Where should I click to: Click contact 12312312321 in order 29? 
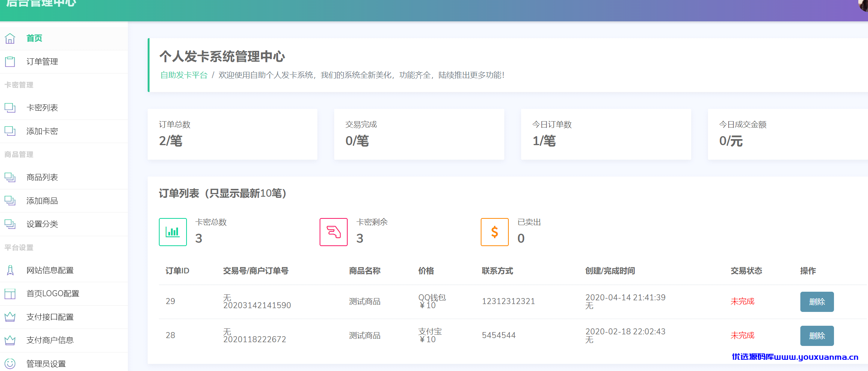(508, 301)
